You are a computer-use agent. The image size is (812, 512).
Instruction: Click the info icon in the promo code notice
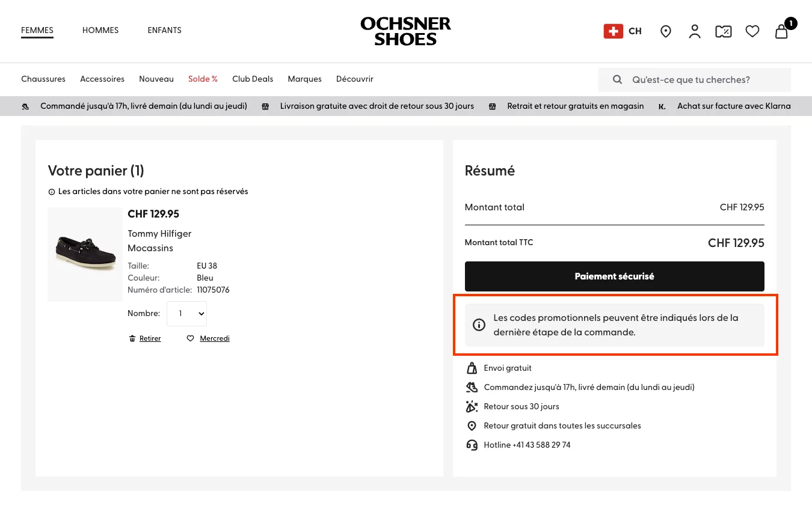point(479,325)
